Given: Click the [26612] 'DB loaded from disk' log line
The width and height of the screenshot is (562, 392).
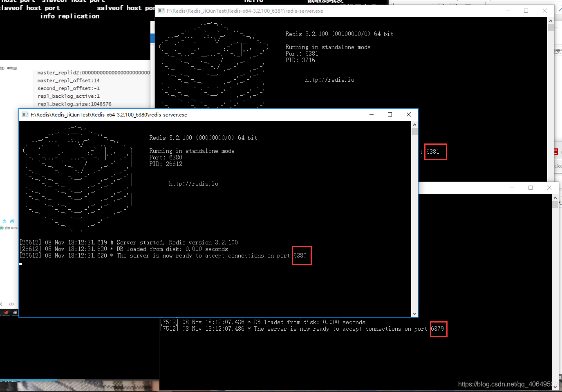Looking at the screenshot, I should coord(124,249).
